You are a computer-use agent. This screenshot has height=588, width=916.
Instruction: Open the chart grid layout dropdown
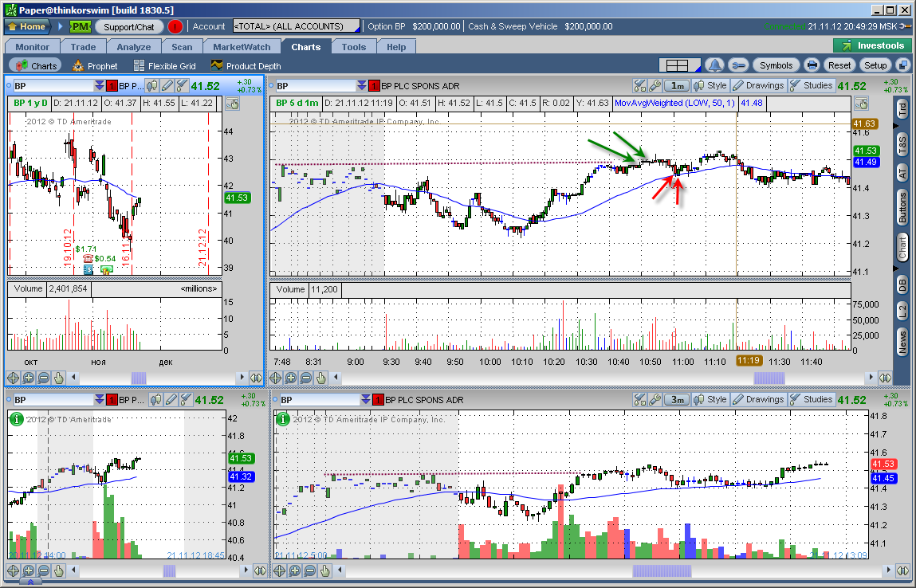(681, 65)
